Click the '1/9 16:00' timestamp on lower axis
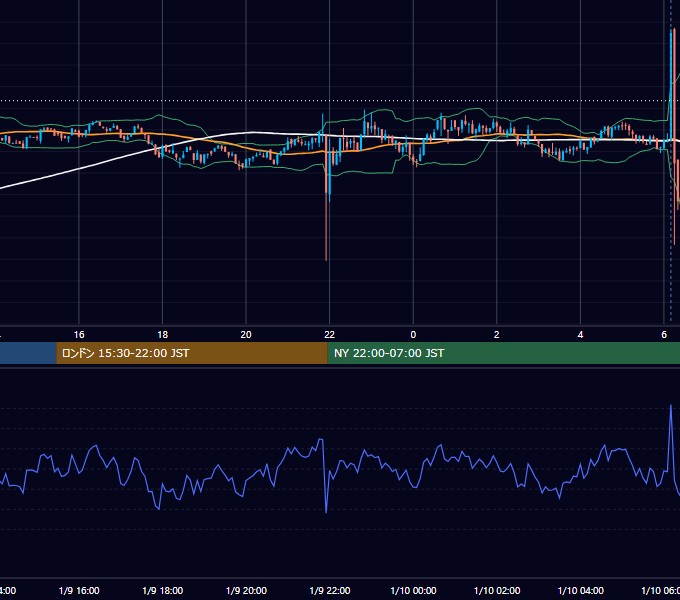 (79, 590)
